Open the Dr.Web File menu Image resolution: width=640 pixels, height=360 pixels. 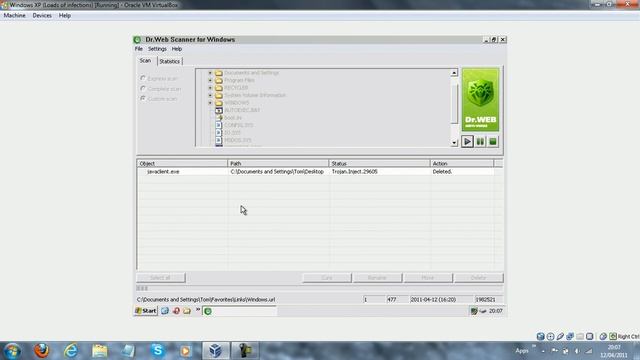coord(139,49)
